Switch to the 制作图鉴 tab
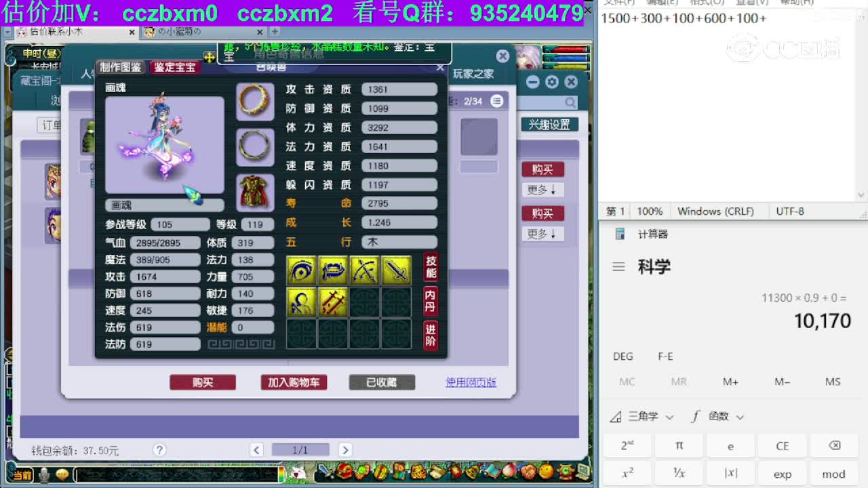Image resolution: width=868 pixels, height=488 pixels. (121, 67)
